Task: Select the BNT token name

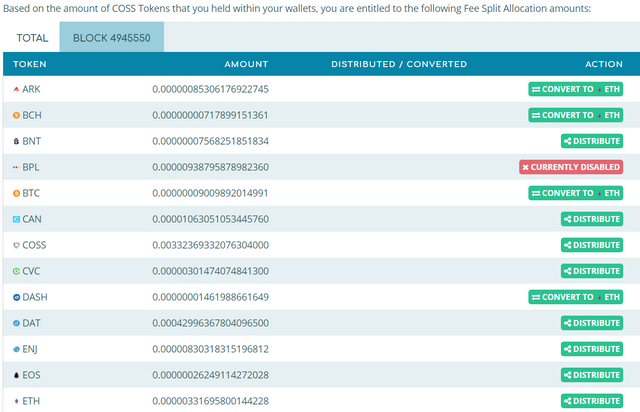Action: pyautogui.click(x=31, y=141)
